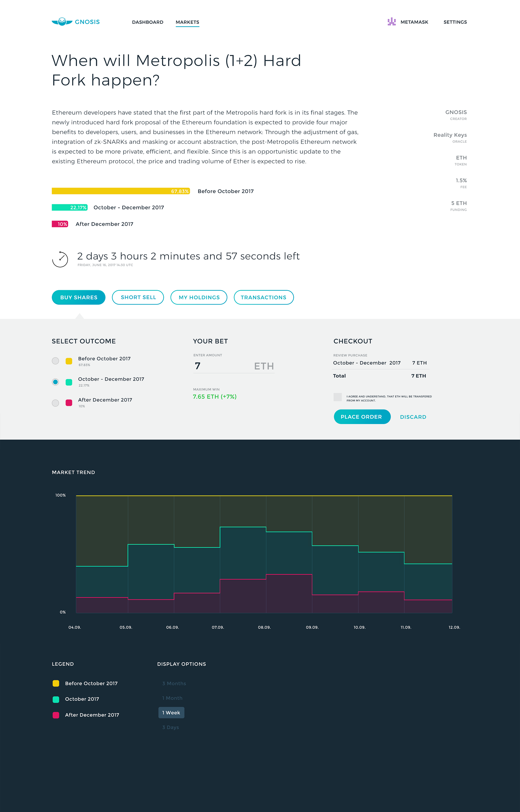Select the After December 2017 radio button
Screen dimensions: 520x812
click(x=55, y=403)
